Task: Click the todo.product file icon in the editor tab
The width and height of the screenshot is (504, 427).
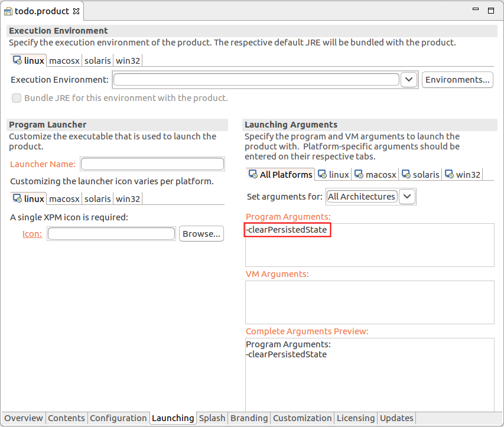Action: point(8,12)
